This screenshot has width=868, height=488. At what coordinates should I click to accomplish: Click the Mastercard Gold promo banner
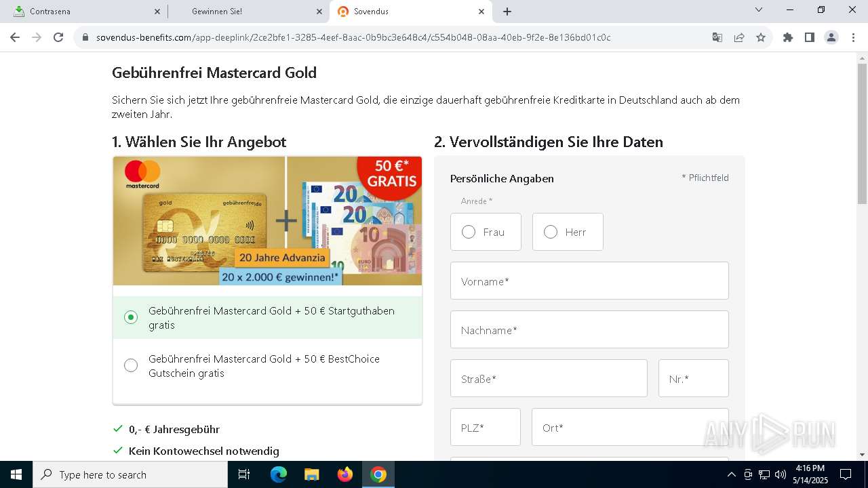tap(267, 221)
